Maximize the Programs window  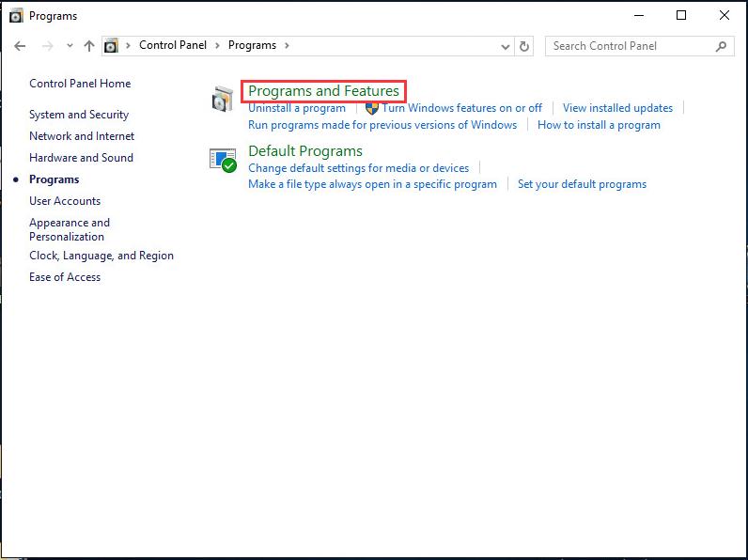pyautogui.click(x=681, y=16)
